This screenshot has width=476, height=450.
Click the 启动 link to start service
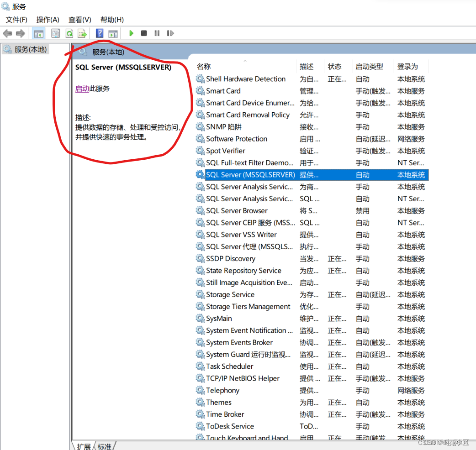82,89
